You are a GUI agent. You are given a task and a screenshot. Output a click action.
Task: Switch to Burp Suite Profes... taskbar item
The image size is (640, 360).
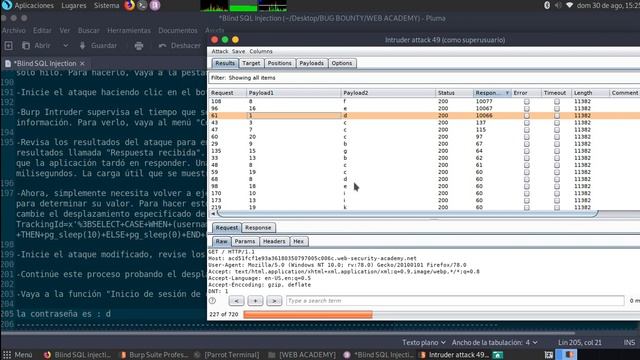153,355
